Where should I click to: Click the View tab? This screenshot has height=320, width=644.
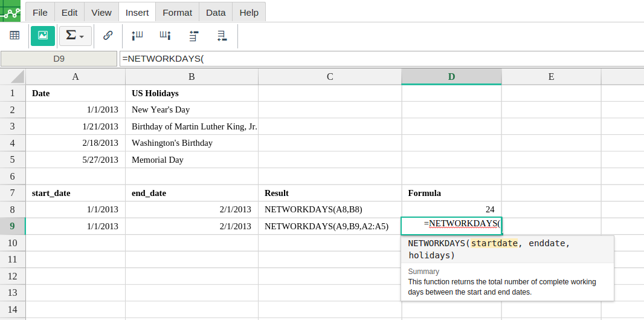point(101,13)
